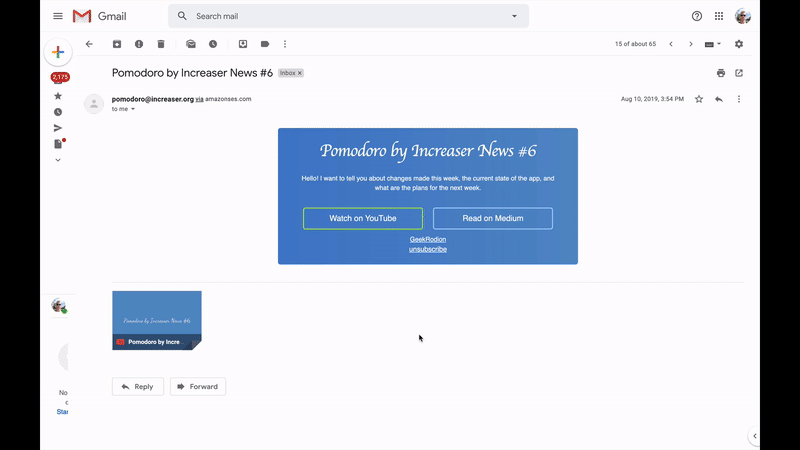This screenshot has width=800, height=450.
Task: Report this email as spam
Action: click(139, 44)
